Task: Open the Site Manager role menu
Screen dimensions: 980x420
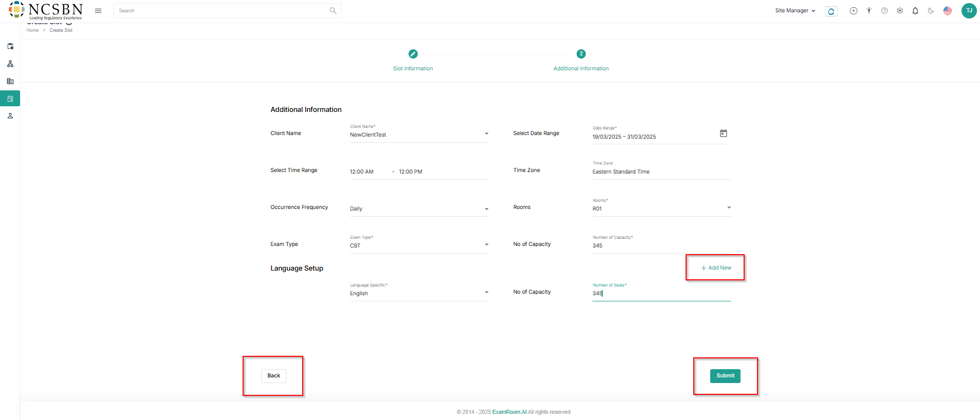Action: pos(795,11)
